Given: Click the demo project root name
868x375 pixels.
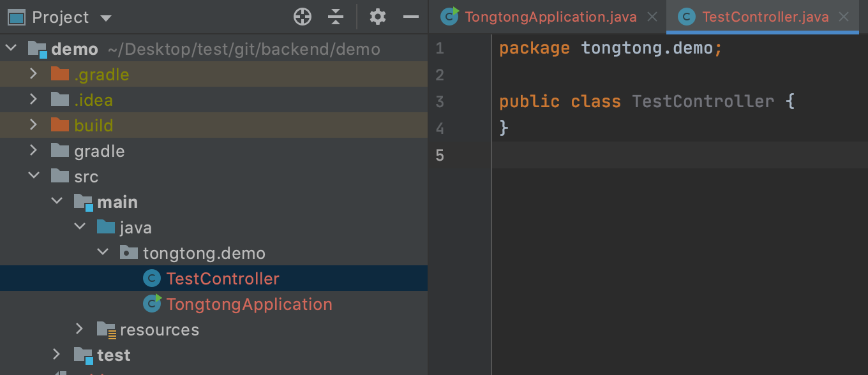Looking at the screenshot, I should pos(75,49).
